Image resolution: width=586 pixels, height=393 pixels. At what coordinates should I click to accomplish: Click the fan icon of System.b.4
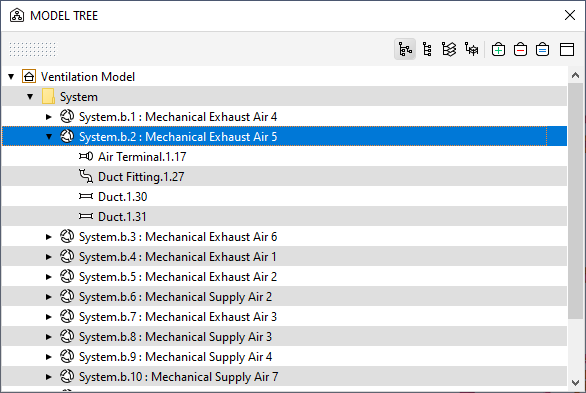coord(67,256)
